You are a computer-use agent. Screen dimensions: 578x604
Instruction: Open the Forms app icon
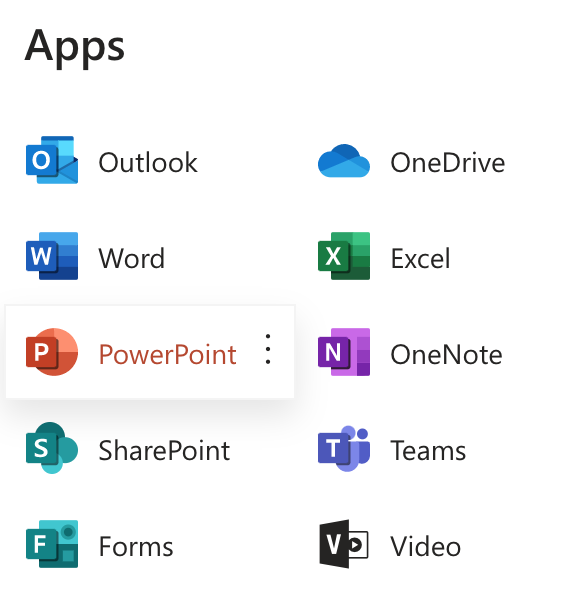click(52, 544)
